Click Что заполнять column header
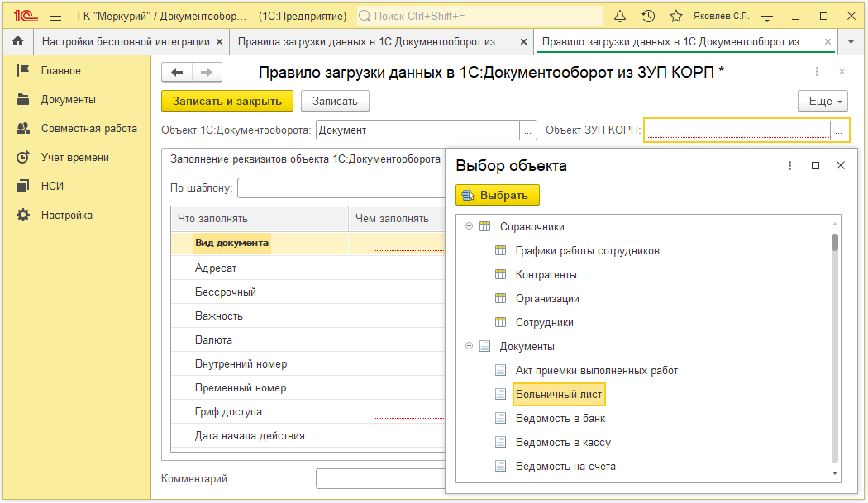The width and height of the screenshot is (868, 503). click(260, 219)
